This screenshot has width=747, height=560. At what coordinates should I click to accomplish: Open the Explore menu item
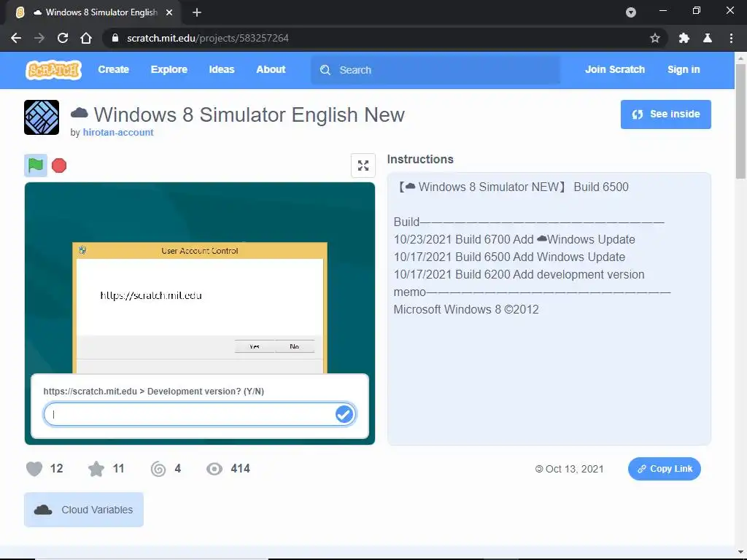(169, 69)
